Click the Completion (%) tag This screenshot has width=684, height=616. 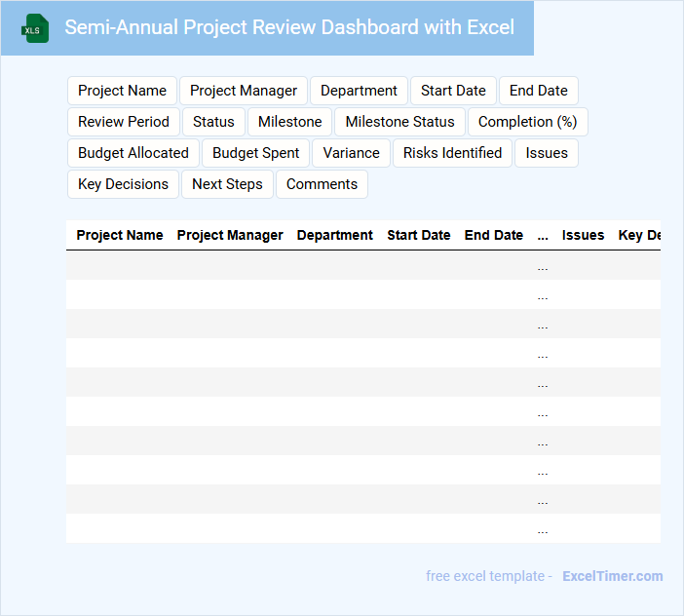527,122
